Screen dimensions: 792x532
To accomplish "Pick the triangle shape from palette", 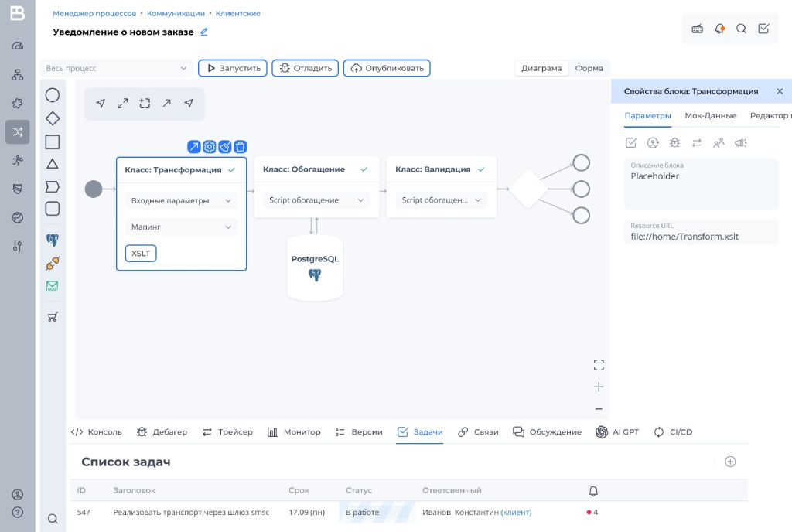I will click(53, 164).
